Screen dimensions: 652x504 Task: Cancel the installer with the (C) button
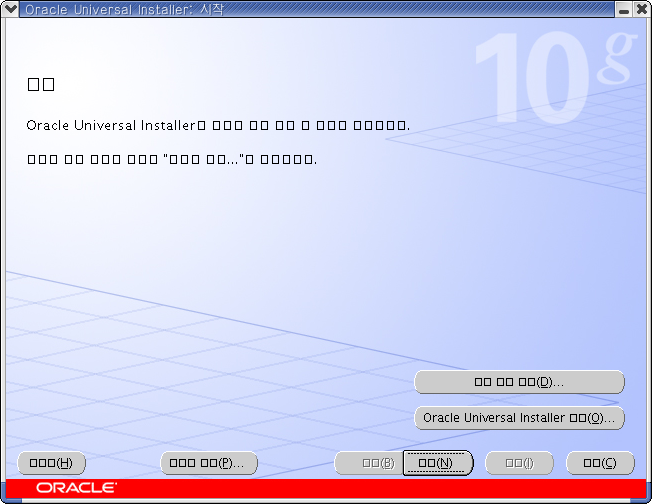600,463
